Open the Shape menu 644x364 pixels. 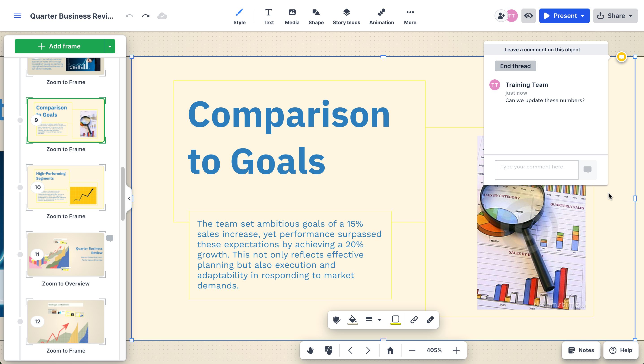(x=316, y=17)
